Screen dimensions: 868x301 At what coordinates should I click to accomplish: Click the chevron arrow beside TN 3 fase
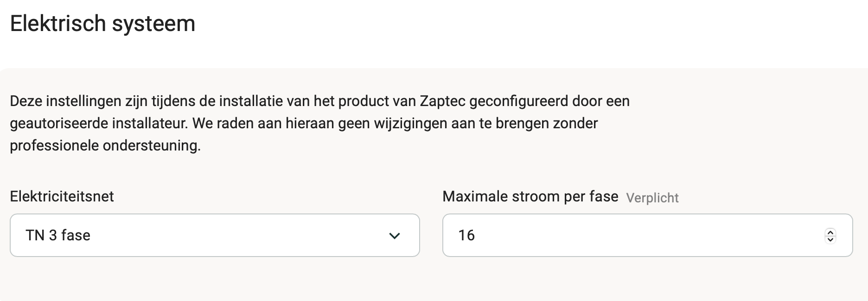coord(394,236)
